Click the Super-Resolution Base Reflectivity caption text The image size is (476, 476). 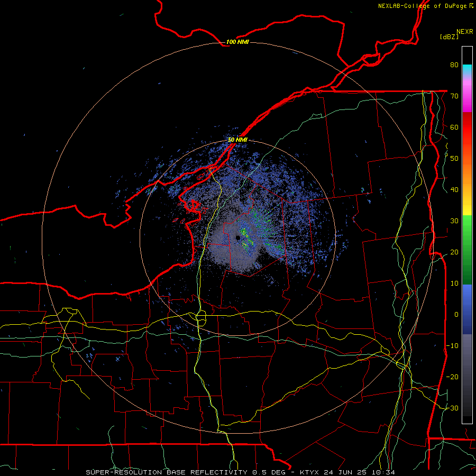click(x=166, y=472)
